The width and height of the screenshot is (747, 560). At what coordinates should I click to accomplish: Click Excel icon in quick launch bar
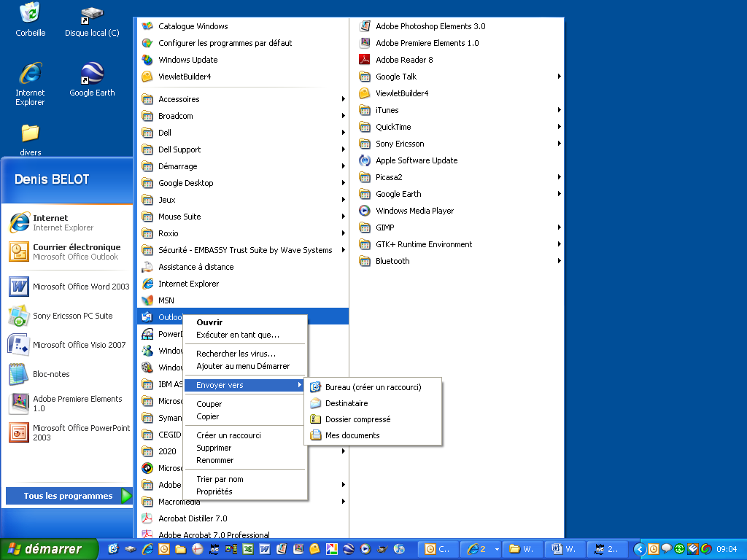click(x=248, y=549)
